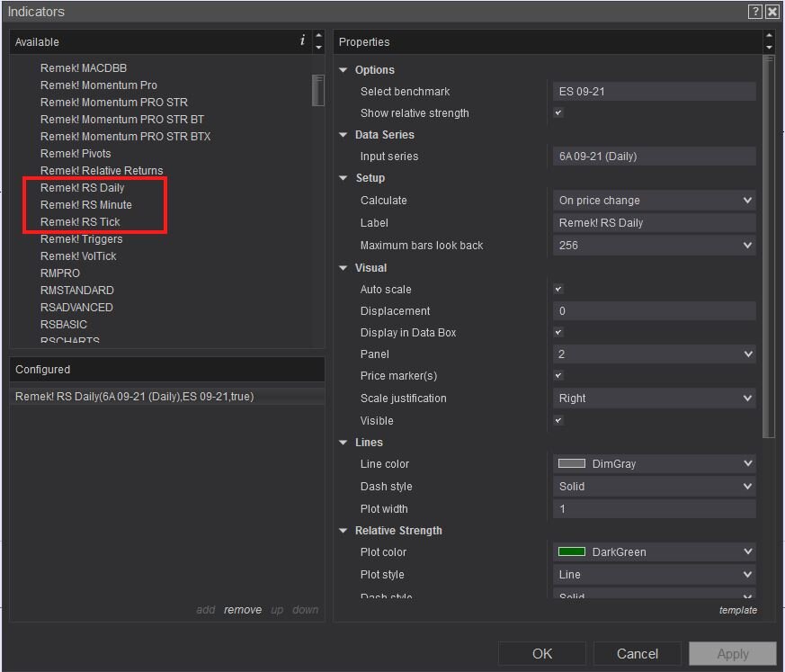Viewport: 785px width, 672px height.
Task: Click Properties panel collapse arrows
Action: pos(769,41)
